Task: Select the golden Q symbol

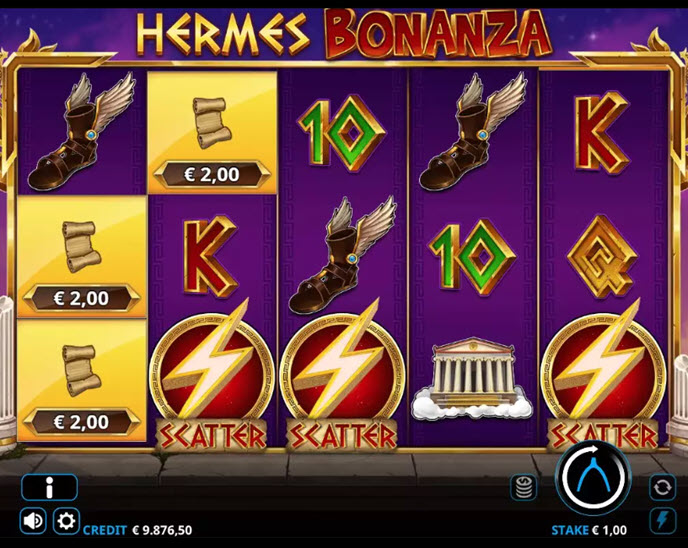Action: 602,257
